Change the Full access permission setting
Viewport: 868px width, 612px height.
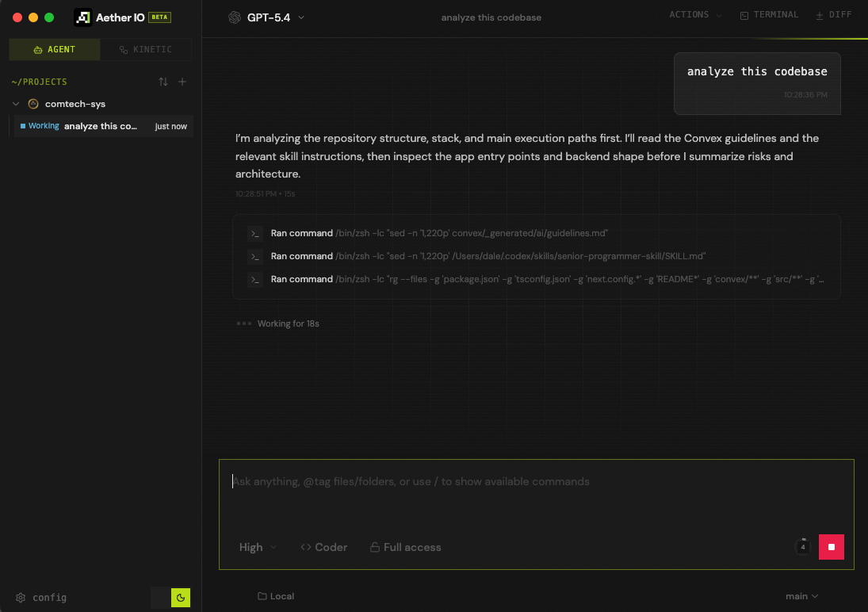click(x=405, y=547)
